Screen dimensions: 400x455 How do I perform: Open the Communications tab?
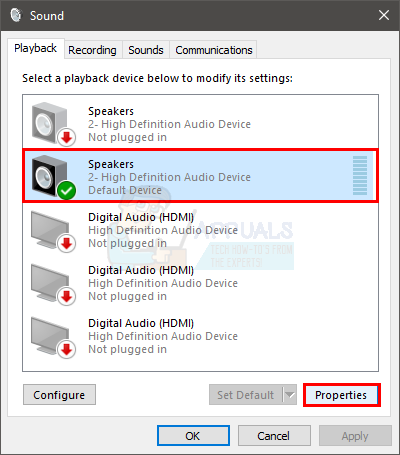point(214,50)
